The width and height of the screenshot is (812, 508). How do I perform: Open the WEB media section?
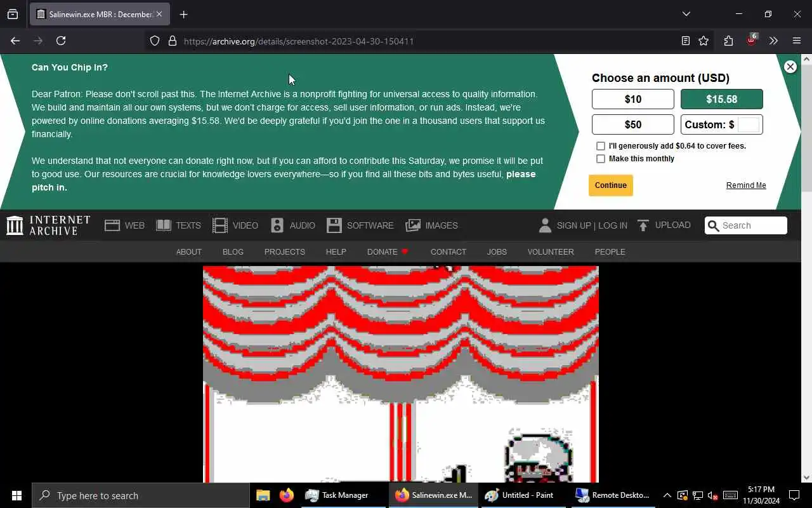pos(125,225)
